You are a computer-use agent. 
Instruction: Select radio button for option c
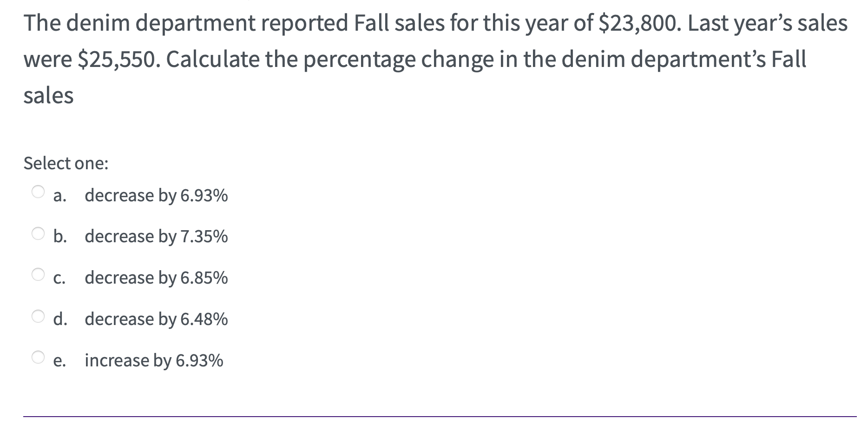[38, 274]
